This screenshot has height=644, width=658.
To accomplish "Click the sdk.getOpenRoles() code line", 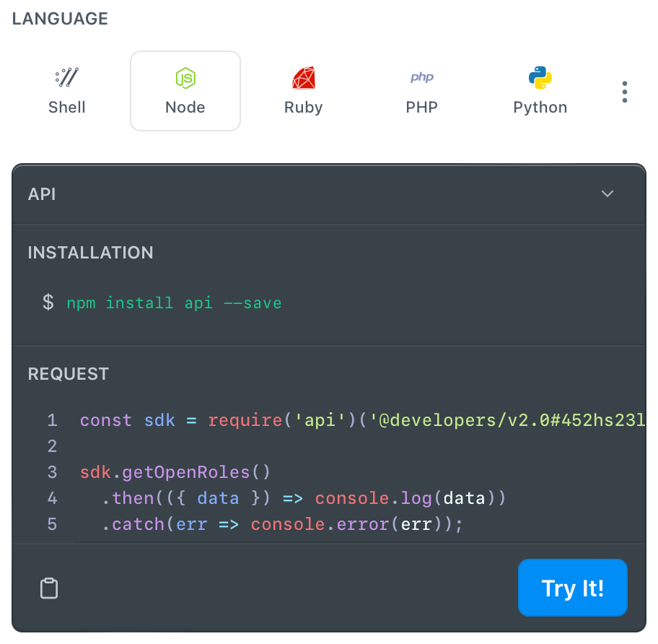I will 175,472.
